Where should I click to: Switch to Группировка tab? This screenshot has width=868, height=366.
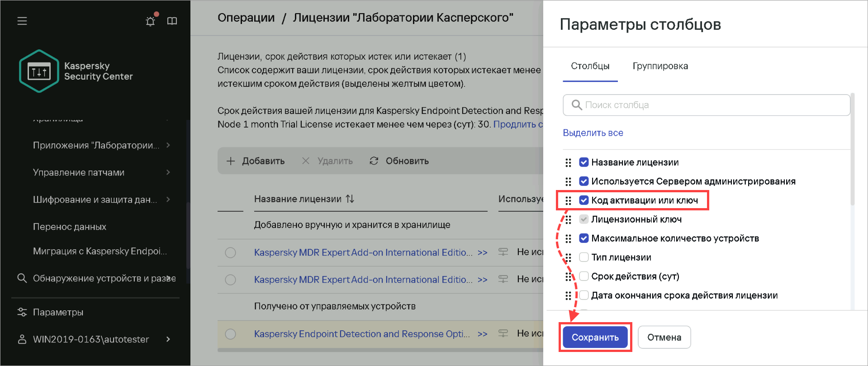coord(660,66)
